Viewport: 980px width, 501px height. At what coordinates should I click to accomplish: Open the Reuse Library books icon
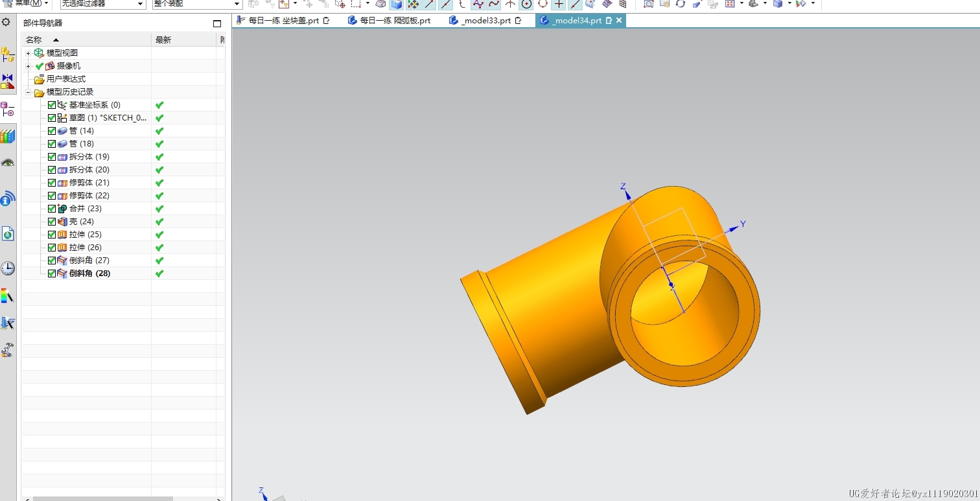point(7,136)
